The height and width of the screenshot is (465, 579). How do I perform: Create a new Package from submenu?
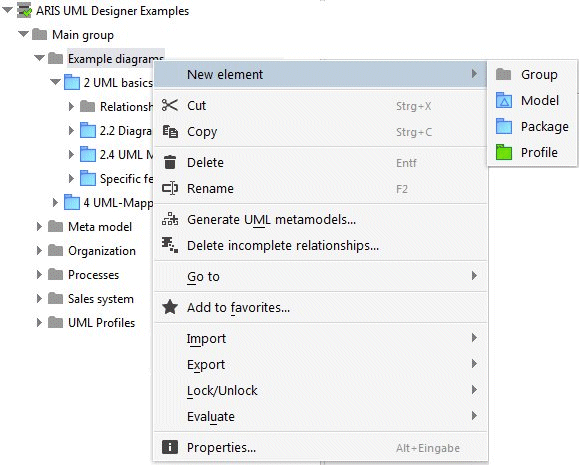pos(532,126)
